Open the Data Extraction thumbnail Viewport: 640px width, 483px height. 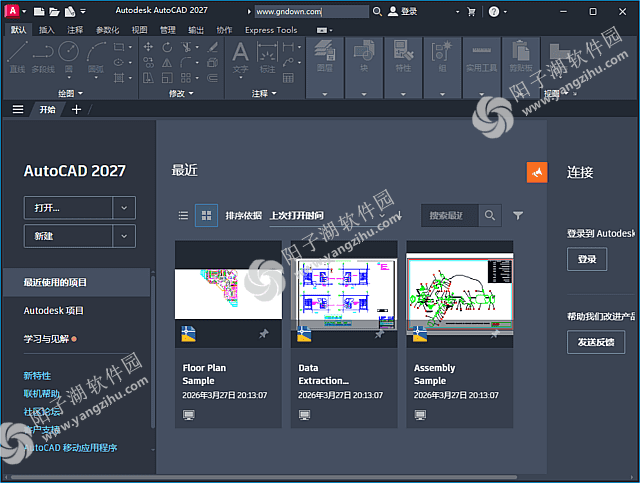[344, 294]
